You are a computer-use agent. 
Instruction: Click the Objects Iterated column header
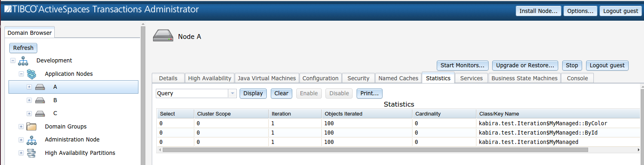pyautogui.click(x=367, y=114)
